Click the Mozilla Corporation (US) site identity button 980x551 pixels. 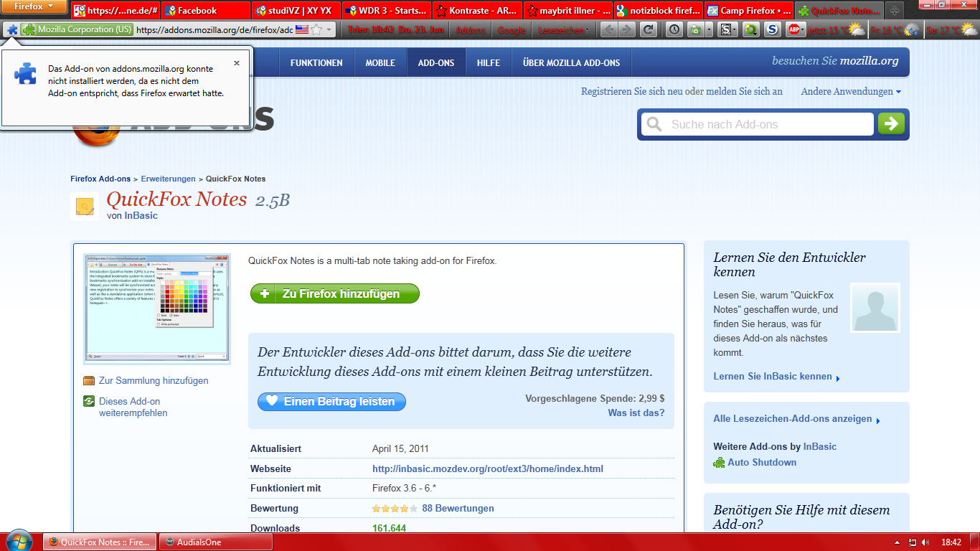pos(77,29)
